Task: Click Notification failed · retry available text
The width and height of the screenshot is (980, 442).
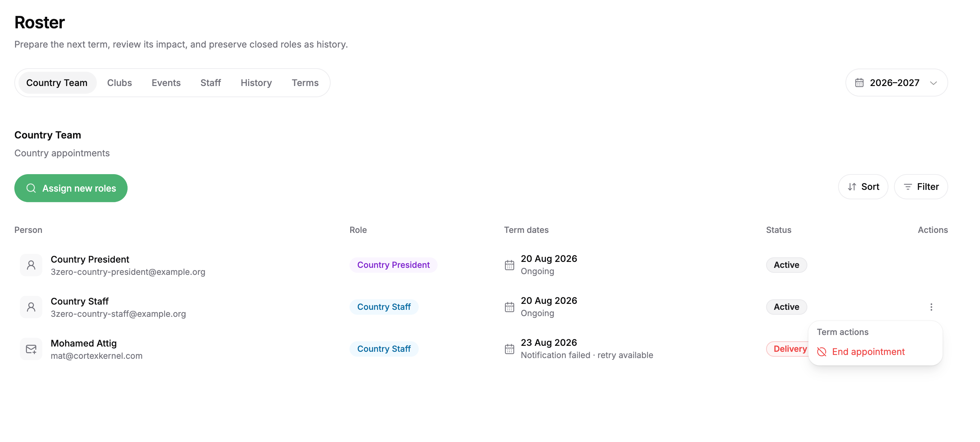Action: [x=586, y=355]
